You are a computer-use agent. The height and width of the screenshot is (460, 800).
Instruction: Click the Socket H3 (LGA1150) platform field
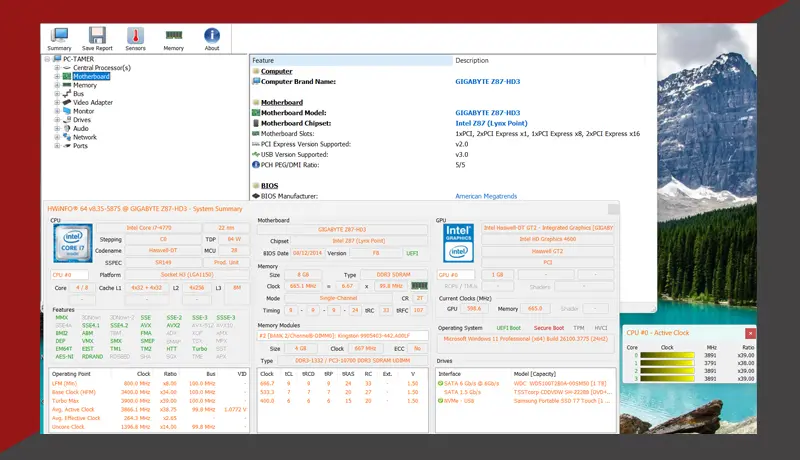pyautogui.click(x=187, y=275)
